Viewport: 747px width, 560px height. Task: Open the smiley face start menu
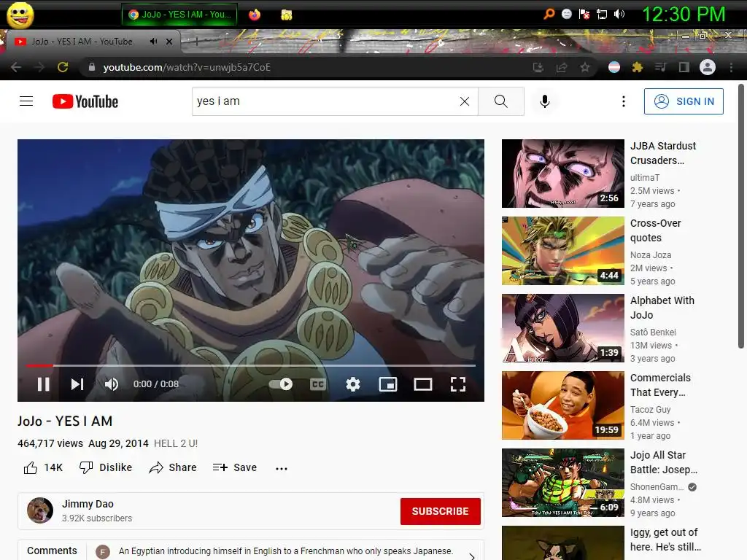tap(20, 15)
